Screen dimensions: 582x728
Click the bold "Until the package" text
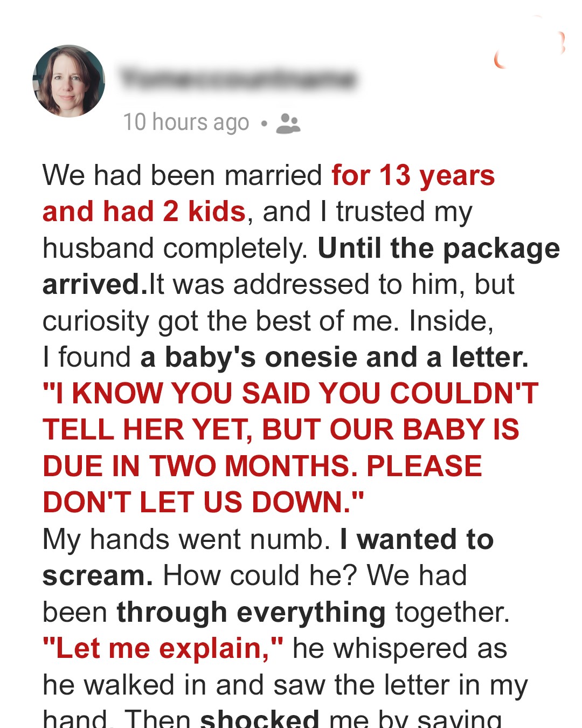coord(439,248)
